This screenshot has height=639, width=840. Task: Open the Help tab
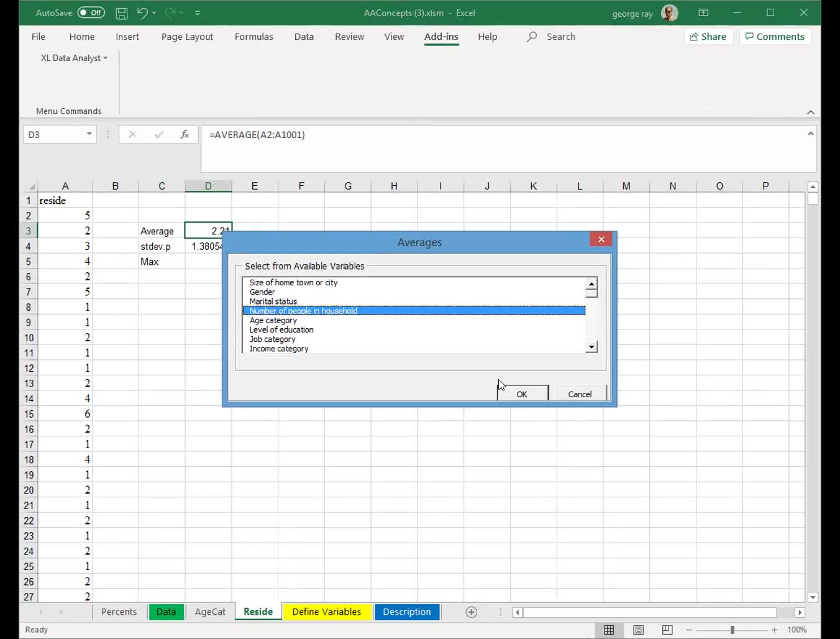click(x=488, y=37)
